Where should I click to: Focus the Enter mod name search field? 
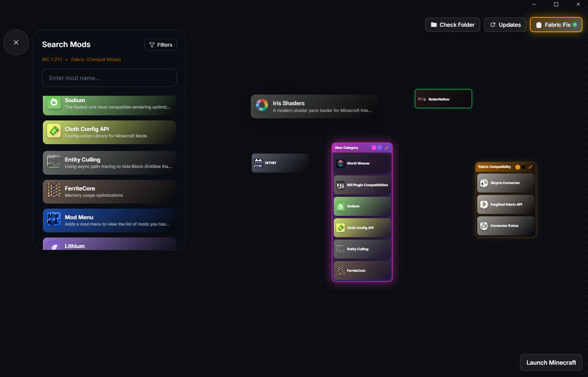[110, 78]
